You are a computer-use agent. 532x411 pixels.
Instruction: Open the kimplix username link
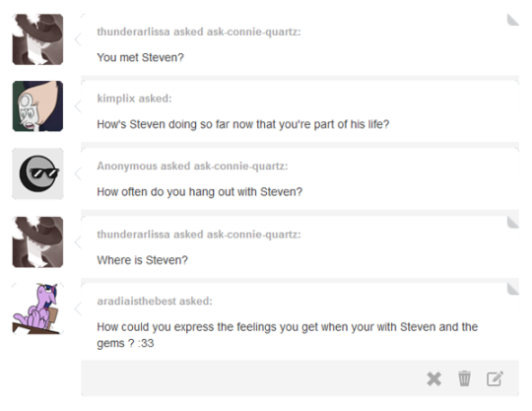click(116, 99)
